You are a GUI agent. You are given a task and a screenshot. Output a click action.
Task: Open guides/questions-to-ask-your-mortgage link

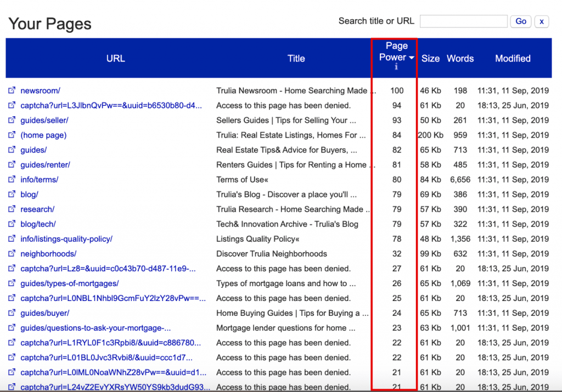click(x=95, y=328)
